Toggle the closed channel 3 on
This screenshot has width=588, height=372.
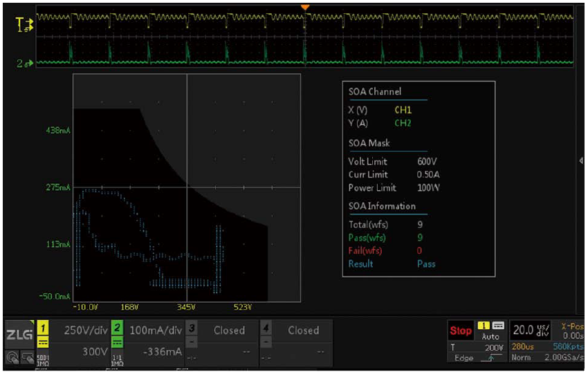[228, 331]
